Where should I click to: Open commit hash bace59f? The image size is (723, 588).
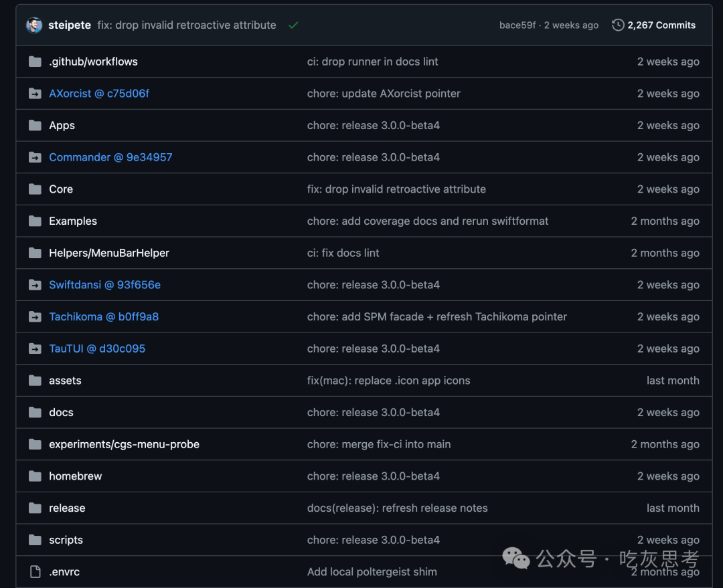point(517,25)
